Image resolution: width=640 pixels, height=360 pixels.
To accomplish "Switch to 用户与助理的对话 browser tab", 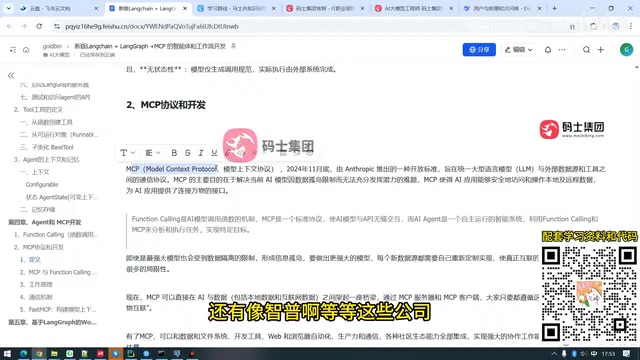I will pyautogui.click(x=503, y=8).
